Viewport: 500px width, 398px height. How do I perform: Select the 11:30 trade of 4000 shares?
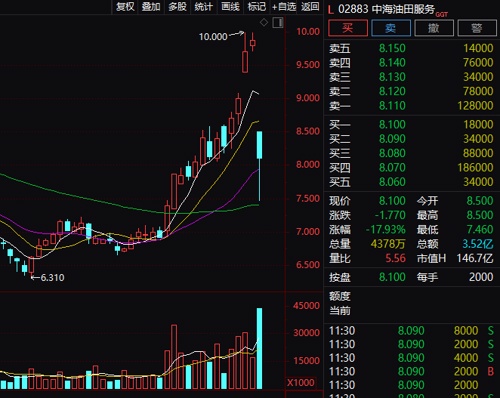click(x=411, y=358)
